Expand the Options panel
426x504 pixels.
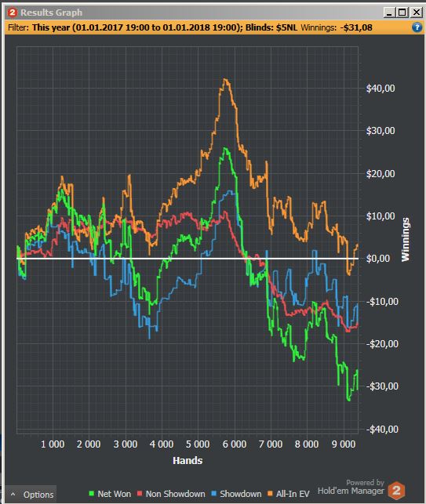(x=31, y=495)
